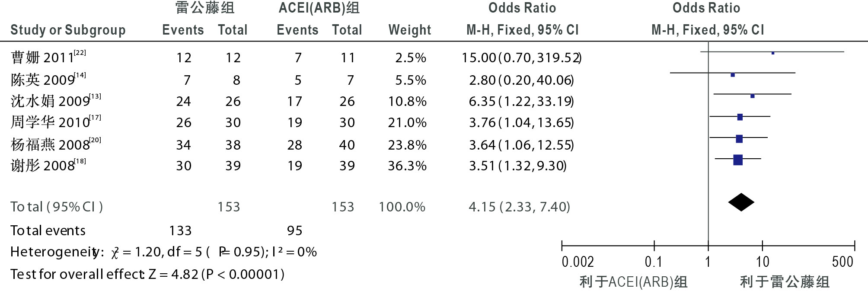Click the Test for overall effect line
The height and width of the screenshot is (291, 868).
point(147,274)
